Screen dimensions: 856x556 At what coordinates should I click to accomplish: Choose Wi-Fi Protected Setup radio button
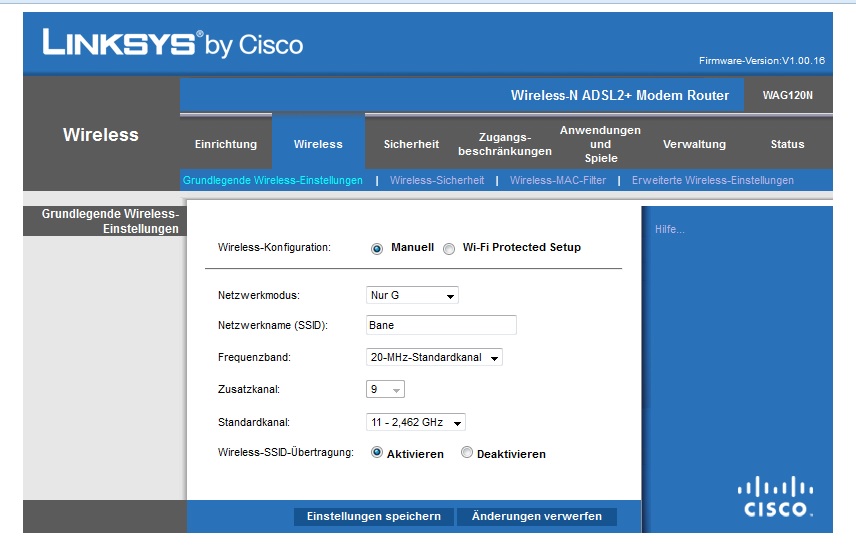point(449,249)
